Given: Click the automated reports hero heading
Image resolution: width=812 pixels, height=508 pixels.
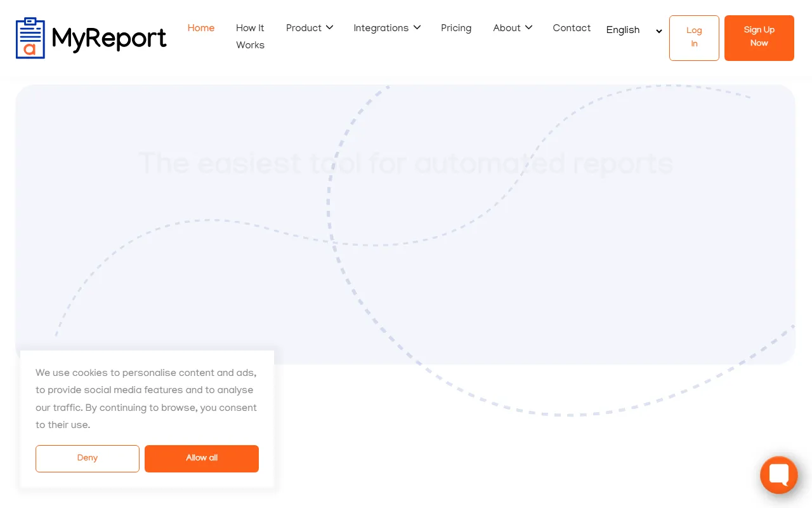Looking at the screenshot, I should tap(406, 163).
